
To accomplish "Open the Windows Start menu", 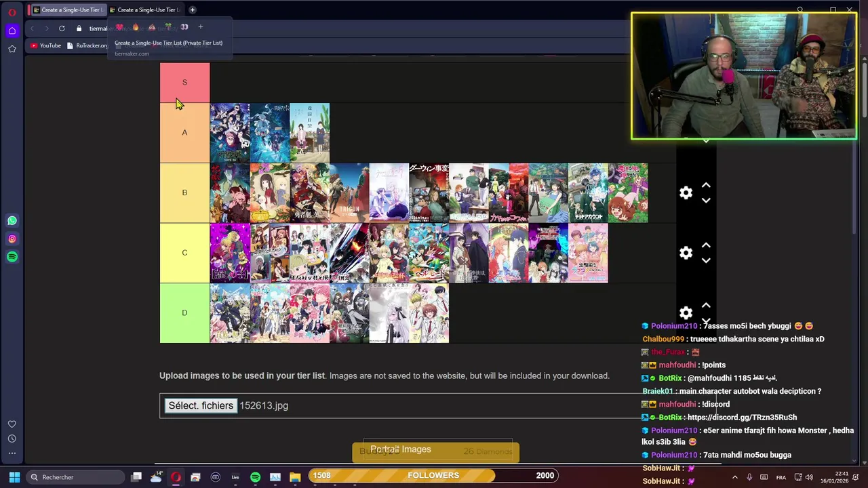I will (x=14, y=477).
